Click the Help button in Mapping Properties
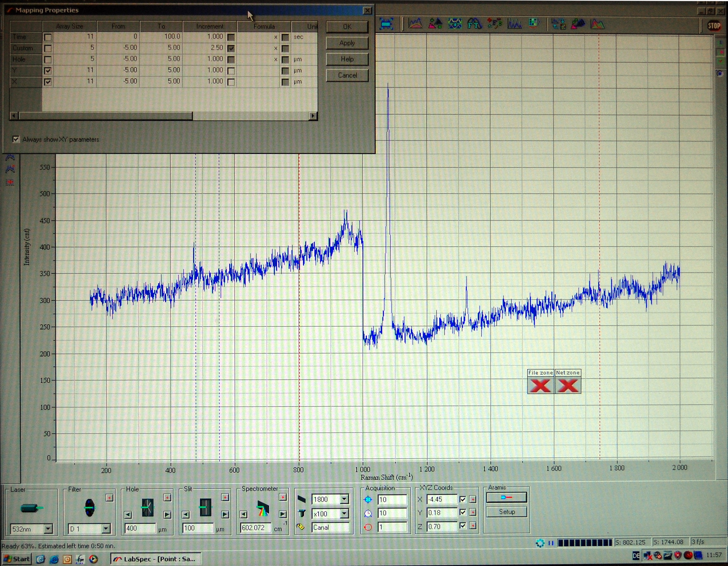Screen dimensions: 728x566 pos(347,59)
